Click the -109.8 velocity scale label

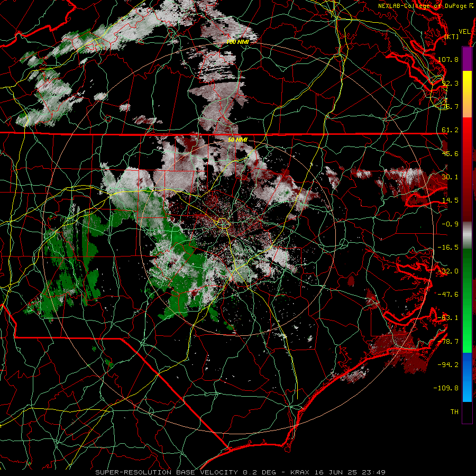pyautogui.click(x=446, y=388)
